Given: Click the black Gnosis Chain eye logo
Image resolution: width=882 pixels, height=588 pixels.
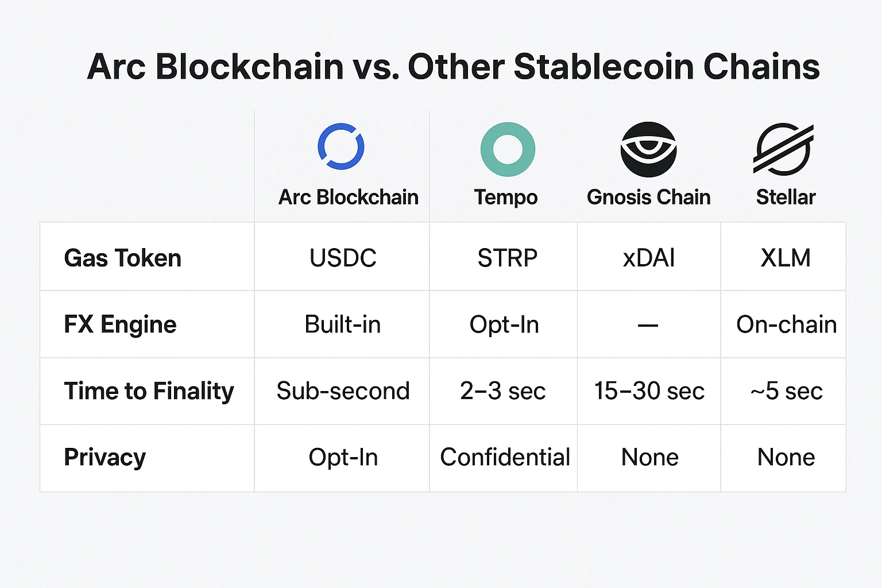Looking at the screenshot, I should (648, 149).
